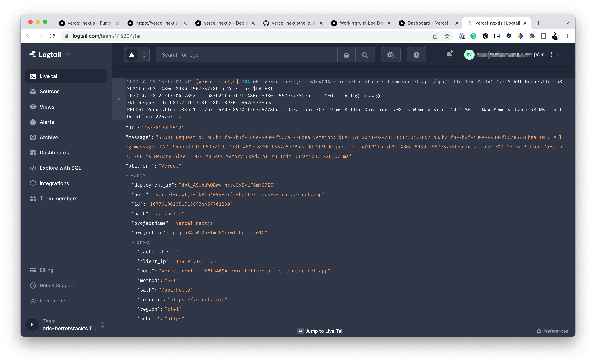
Task: Click the "platform": "Vercel" value
Action: tap(170, 166)
